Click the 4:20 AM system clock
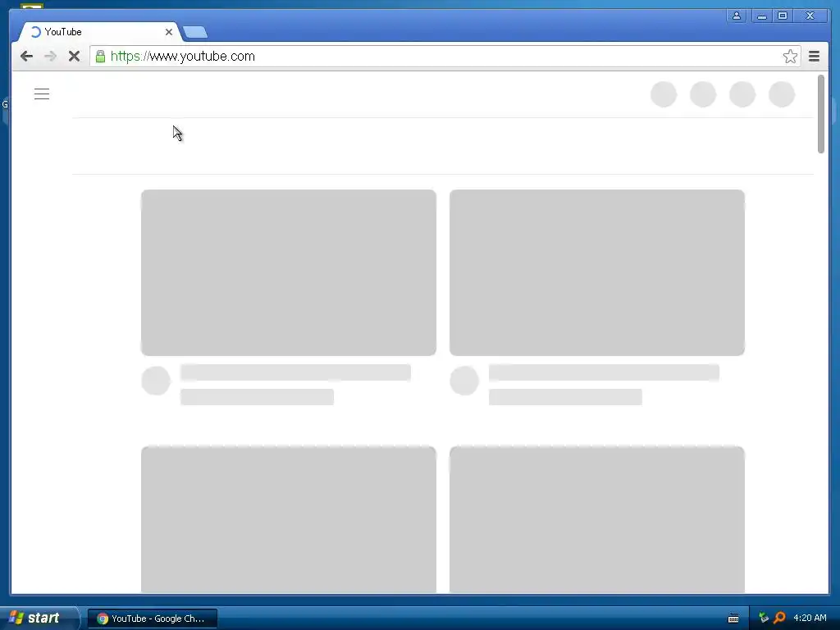This screenshot has width=840, height=630. click(x=810, y=618)
